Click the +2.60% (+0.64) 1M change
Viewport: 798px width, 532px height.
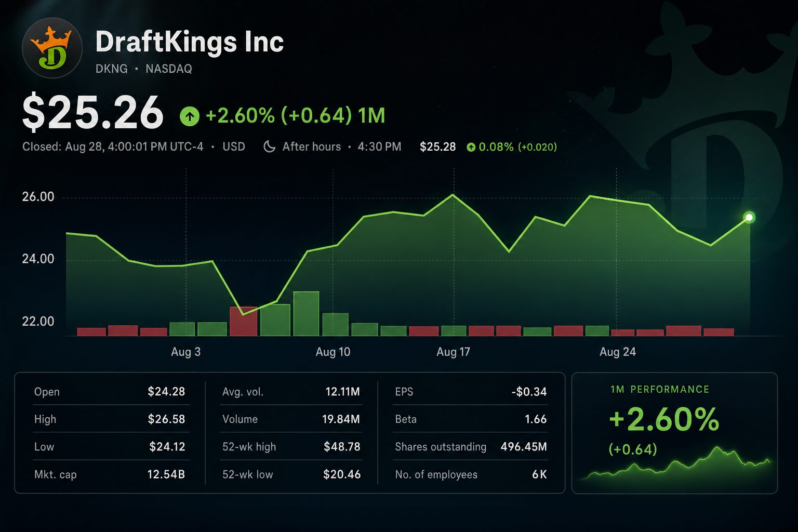coord(296,115)
